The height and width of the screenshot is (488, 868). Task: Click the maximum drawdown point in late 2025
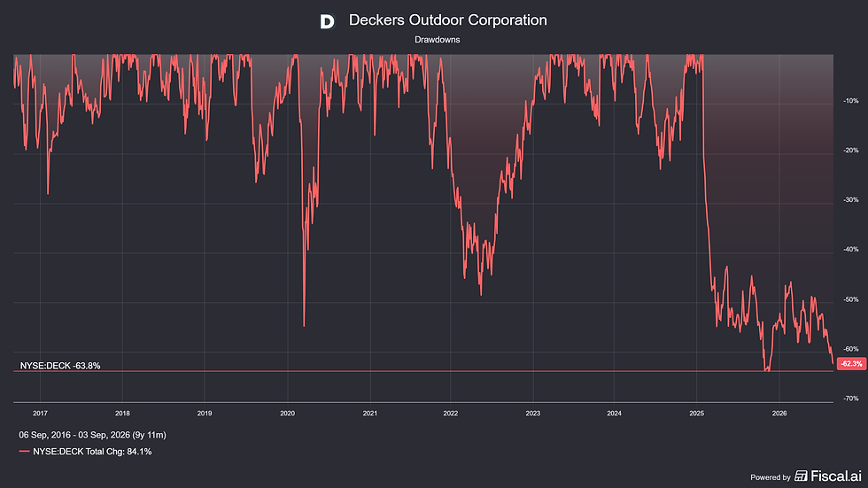coord(767,369)
